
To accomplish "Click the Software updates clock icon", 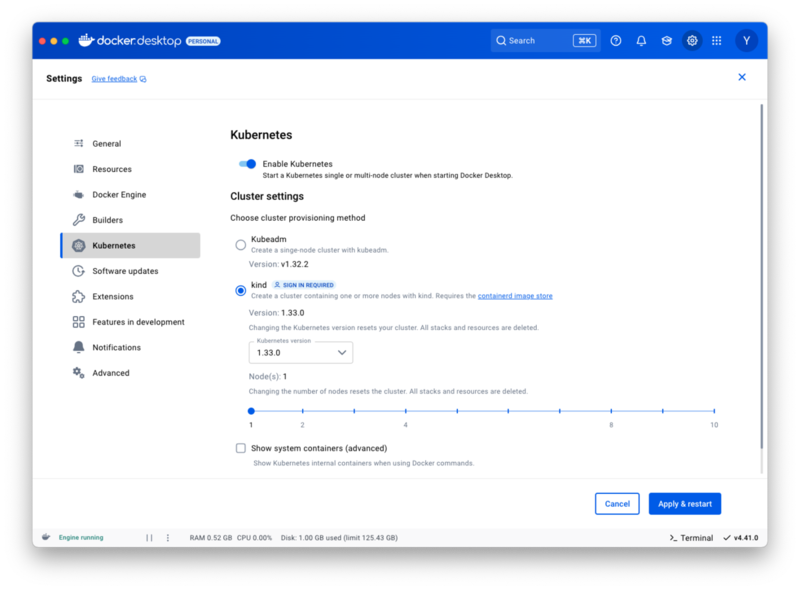I will pyautogui.click(x=79, y=271).
